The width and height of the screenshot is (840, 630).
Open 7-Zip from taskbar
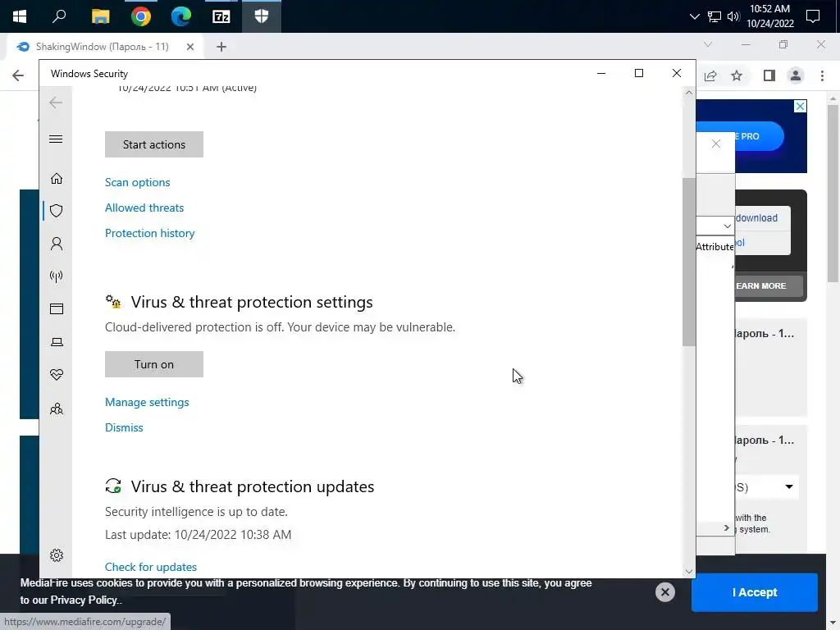click(221, 16)
